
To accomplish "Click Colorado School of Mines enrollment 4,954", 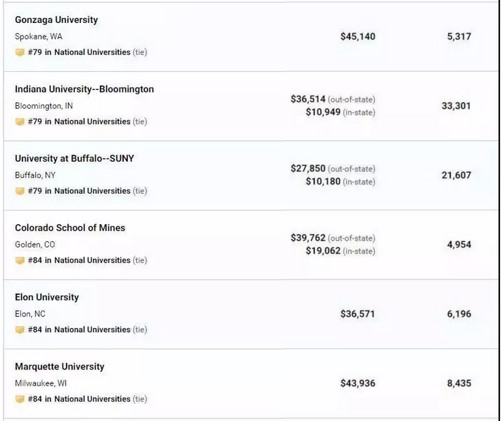I will coord(459,245).
